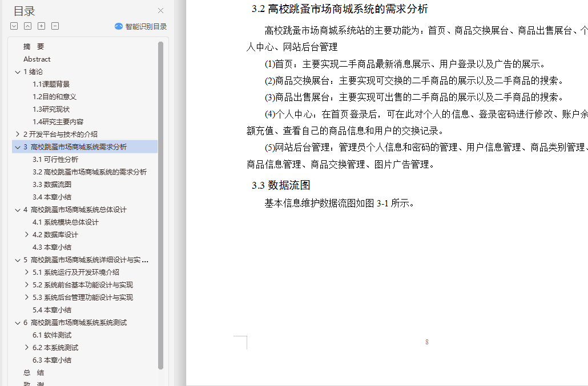Go to 5.4 本章小结
Viewport: 588px width, 386px height.
[x=52, y=310]
